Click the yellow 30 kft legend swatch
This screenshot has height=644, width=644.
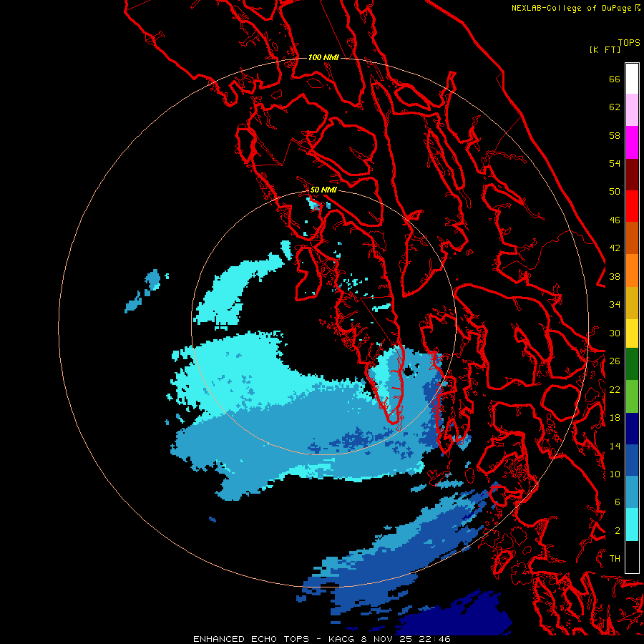(632, 333)
